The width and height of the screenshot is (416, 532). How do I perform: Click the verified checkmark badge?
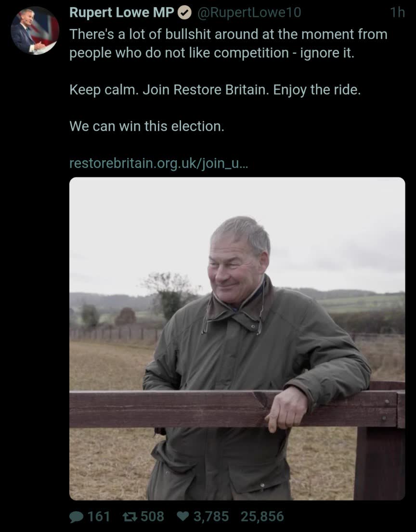coord(185,13)
